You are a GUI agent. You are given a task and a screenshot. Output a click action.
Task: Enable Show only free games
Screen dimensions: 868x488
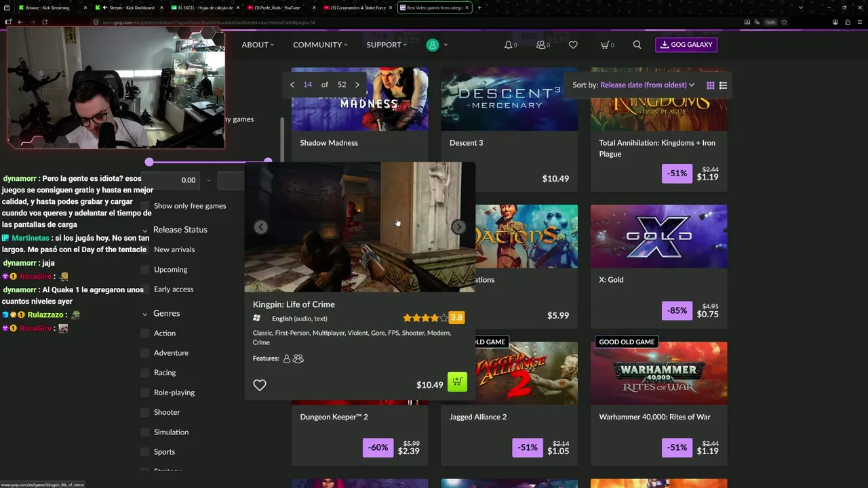coord(144,206)
